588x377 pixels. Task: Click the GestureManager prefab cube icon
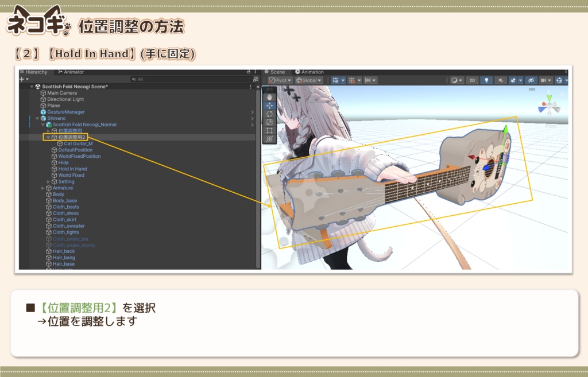[43, 112]
